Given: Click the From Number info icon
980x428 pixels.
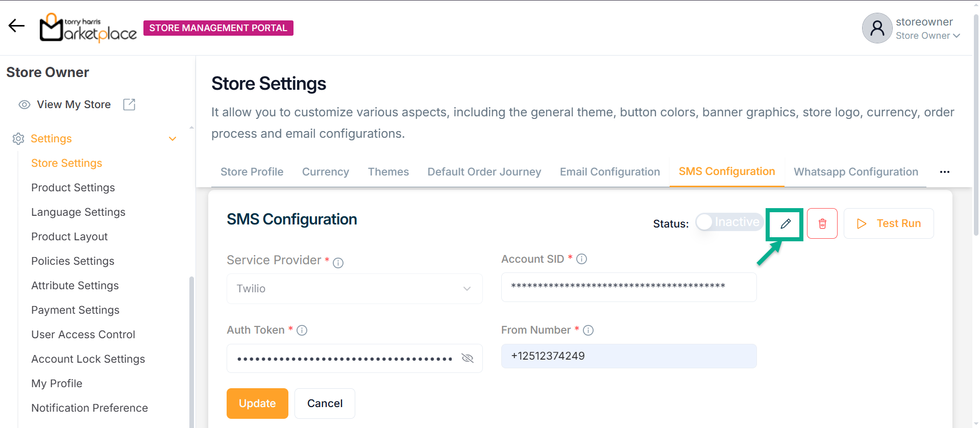Looking at the screenshot, I should (x=588, y=331).
